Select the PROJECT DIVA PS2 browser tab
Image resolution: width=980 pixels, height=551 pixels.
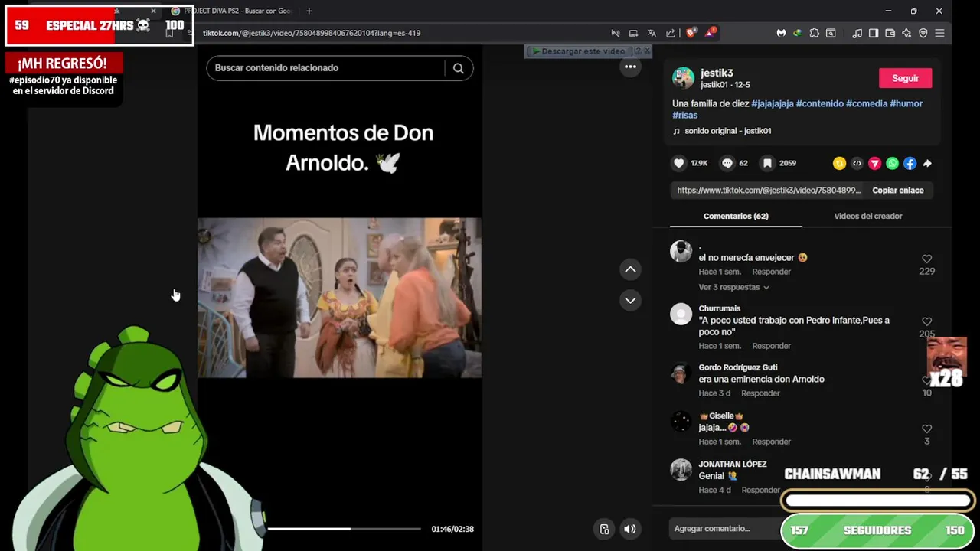[232, 11]
